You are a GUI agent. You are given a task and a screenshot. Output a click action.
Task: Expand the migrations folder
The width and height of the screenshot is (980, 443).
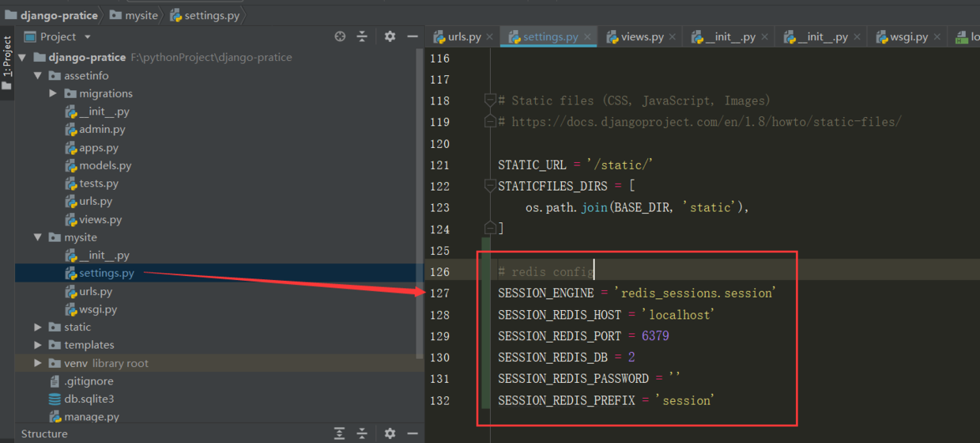point(53,93)
